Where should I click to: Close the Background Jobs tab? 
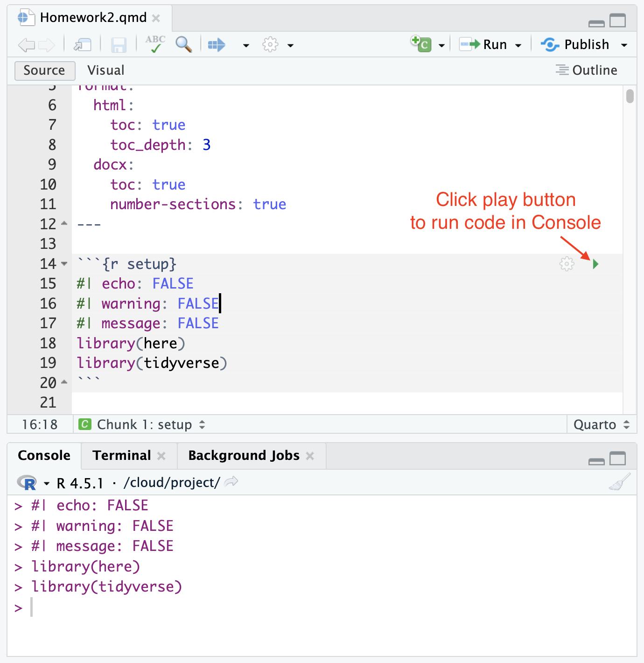(x=310, y=456)
